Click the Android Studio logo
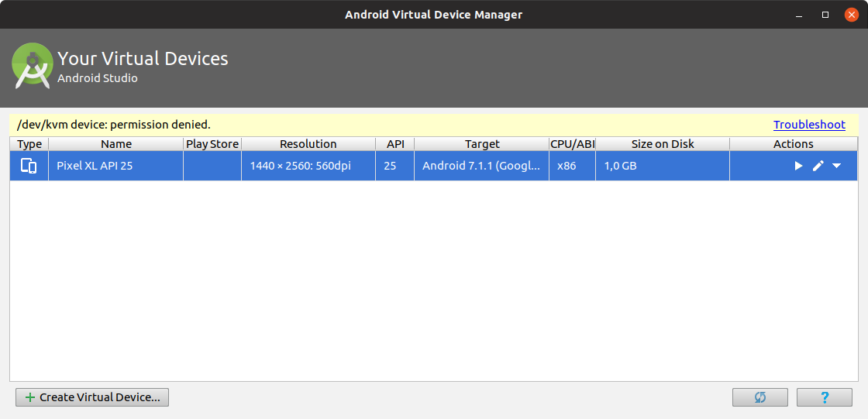Viewport: 868px width, 419px height. coord(33,66)
